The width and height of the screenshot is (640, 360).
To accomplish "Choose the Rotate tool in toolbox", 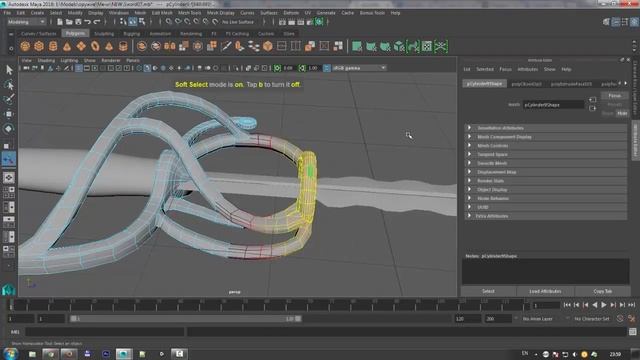I will tap(9, 129).
